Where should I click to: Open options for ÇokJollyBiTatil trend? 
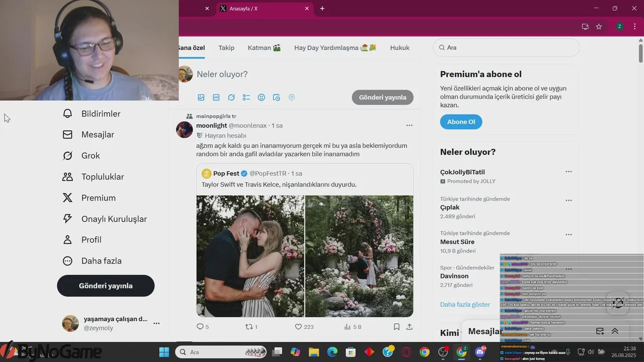point(569,171)
